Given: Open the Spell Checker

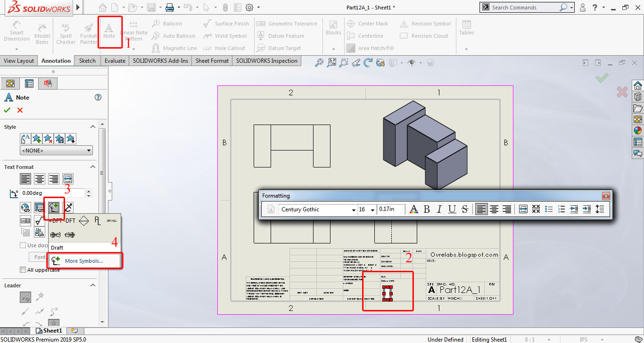Looking at the screenshot, I should (66, 32).
